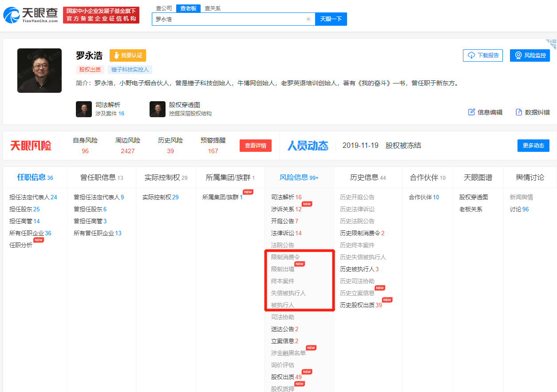Click the 锤子科技实控人 tag

click(x=130, y=69)
